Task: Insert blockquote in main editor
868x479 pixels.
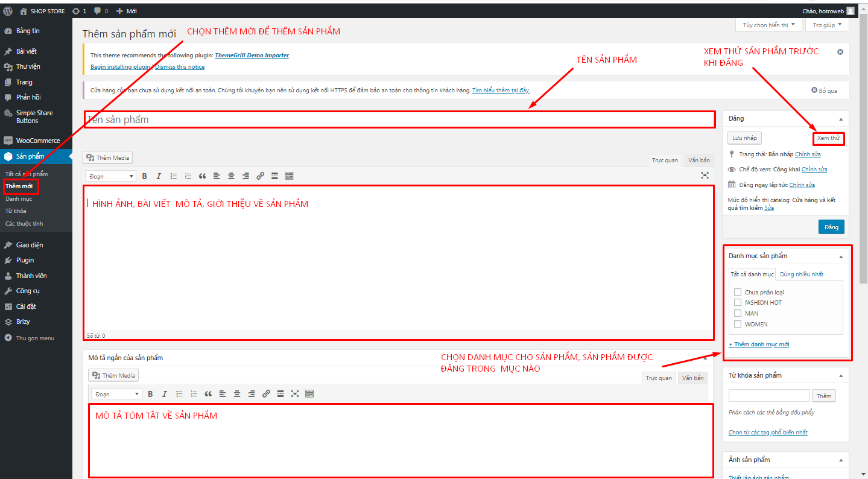Action: click(202, 176)
